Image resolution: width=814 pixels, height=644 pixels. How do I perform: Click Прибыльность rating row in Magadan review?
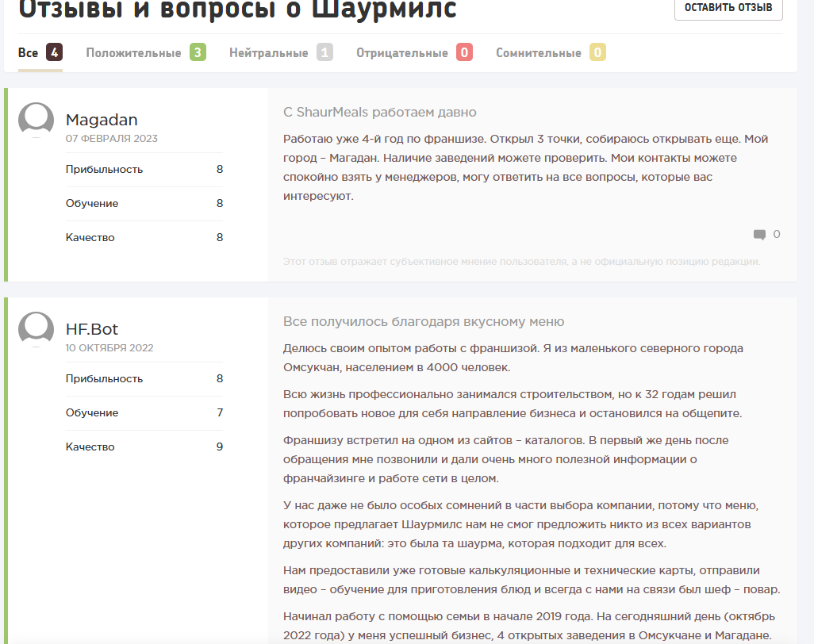[x=144, y=169]
